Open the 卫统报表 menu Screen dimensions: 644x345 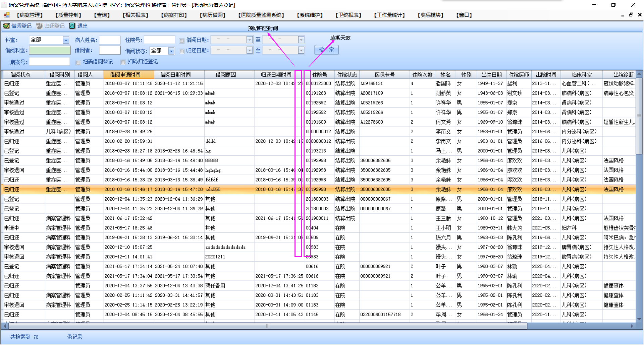pyautogui.click(x=348, y=15)
